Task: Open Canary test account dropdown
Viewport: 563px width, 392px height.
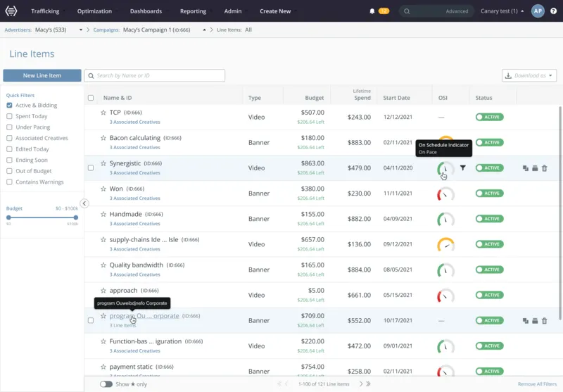Action: (x=502, y=11)
